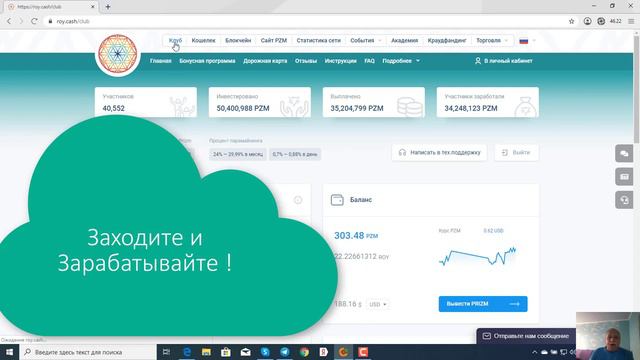Open Telegram from the taskbar
The height and width of the screenshot is (360, 640).
(284, 352)
